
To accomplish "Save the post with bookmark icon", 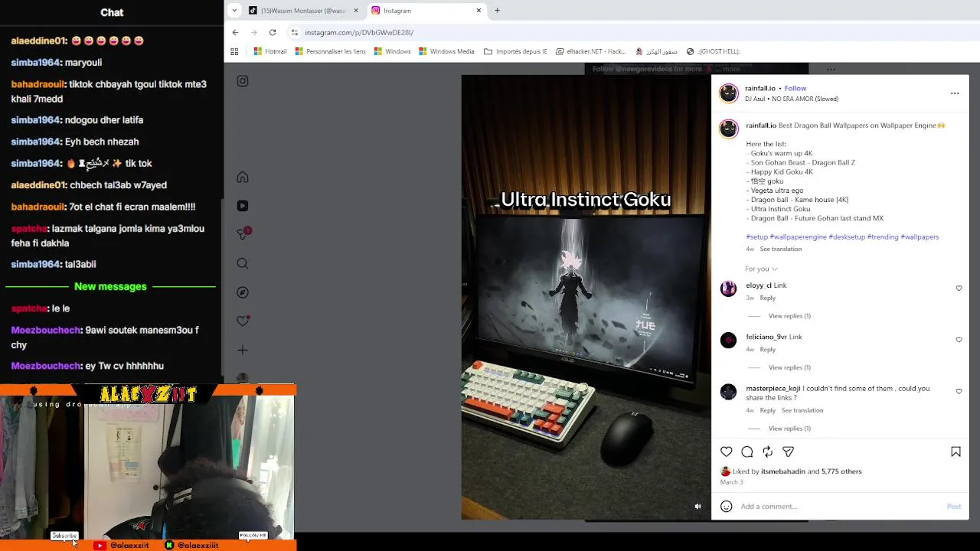I will point(955,452).
